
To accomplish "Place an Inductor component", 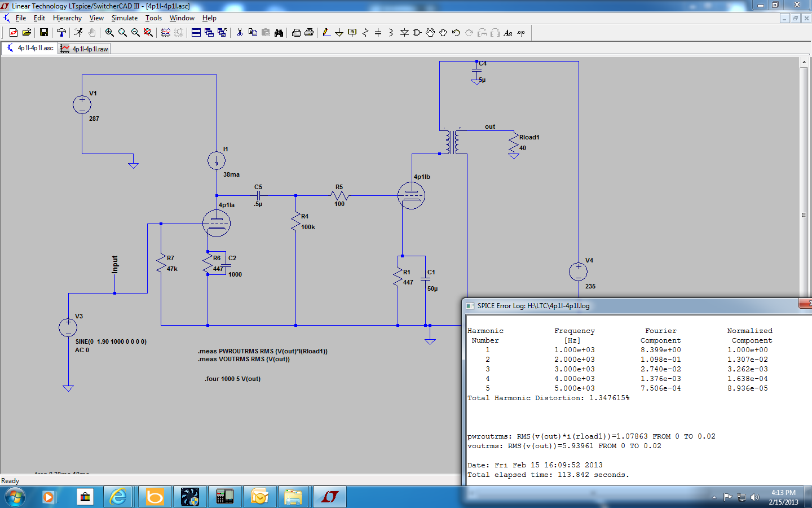I will [x=391, y=33].
